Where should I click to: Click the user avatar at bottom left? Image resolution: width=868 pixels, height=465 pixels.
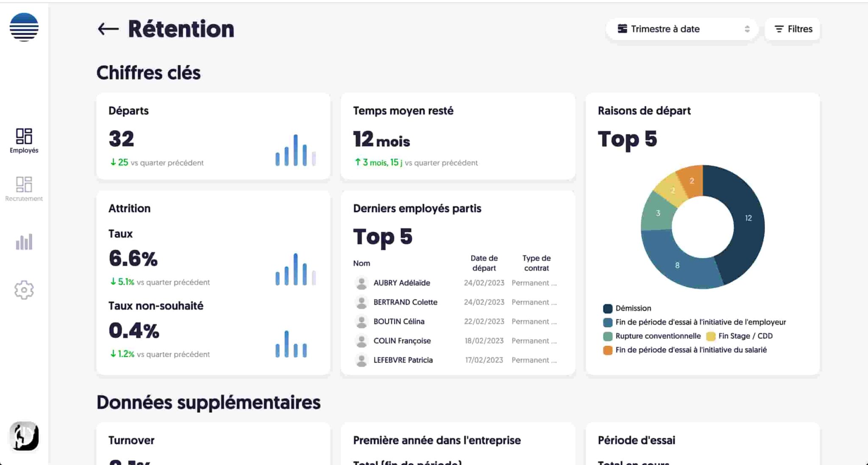(24, 436)
